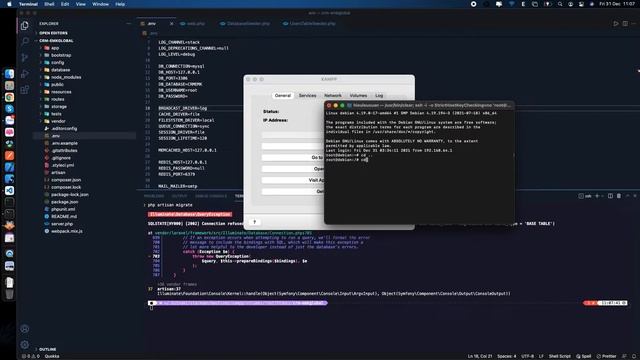Screen dimensions: 640x360
Task: Switch to XAMPP Network tab
Action: (x=333, y=96)
